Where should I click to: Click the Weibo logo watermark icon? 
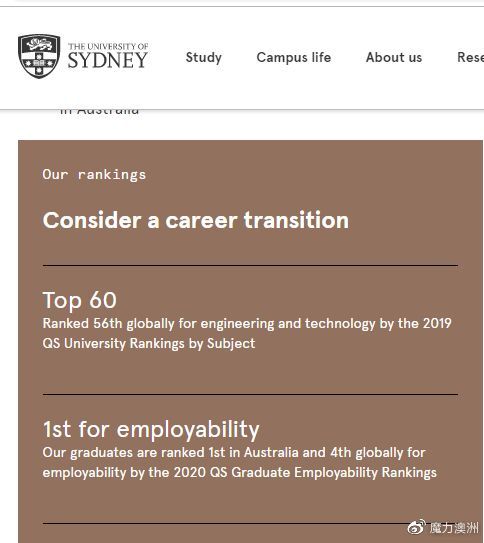point(416,527)
